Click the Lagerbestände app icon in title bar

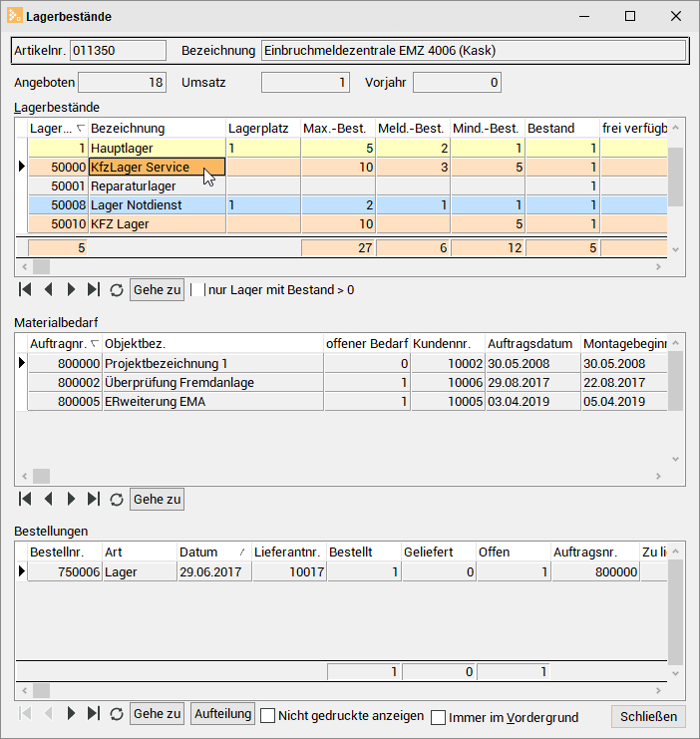pos(15,16)
